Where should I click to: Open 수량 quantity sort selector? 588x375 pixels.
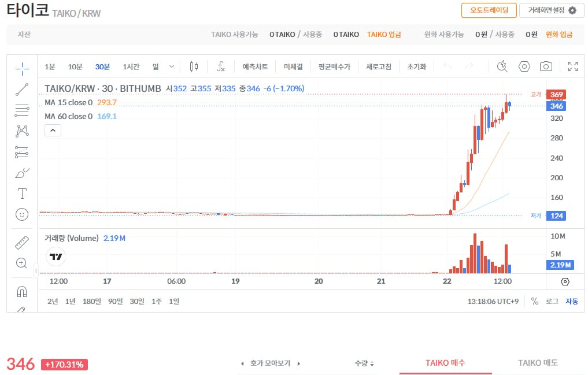364,363
